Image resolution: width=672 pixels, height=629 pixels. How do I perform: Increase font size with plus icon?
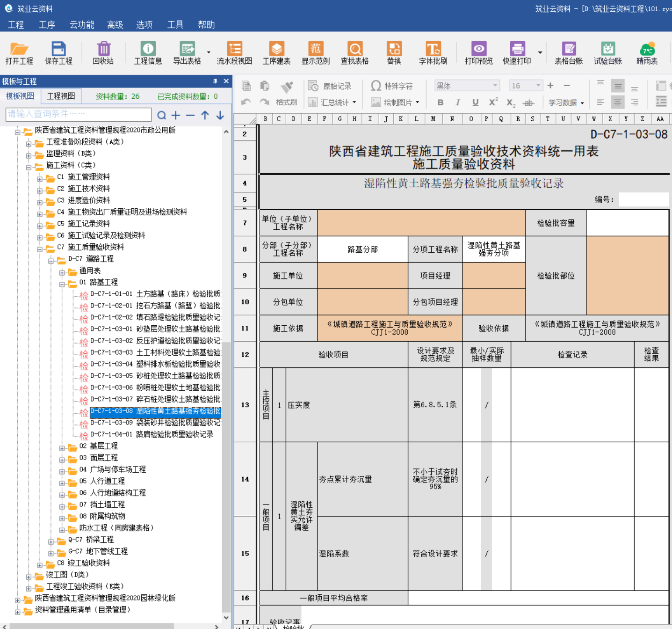[550, 86]
